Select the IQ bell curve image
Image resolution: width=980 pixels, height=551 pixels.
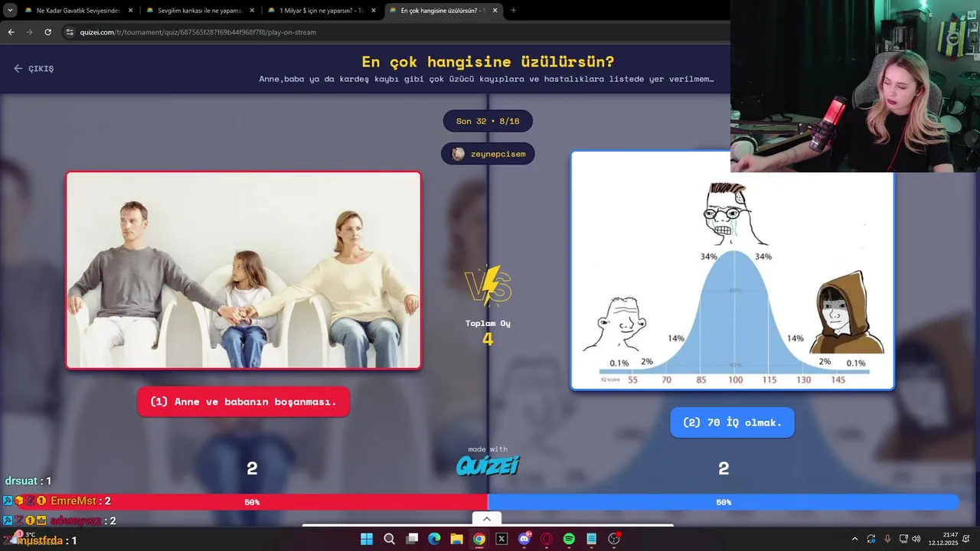732,270
